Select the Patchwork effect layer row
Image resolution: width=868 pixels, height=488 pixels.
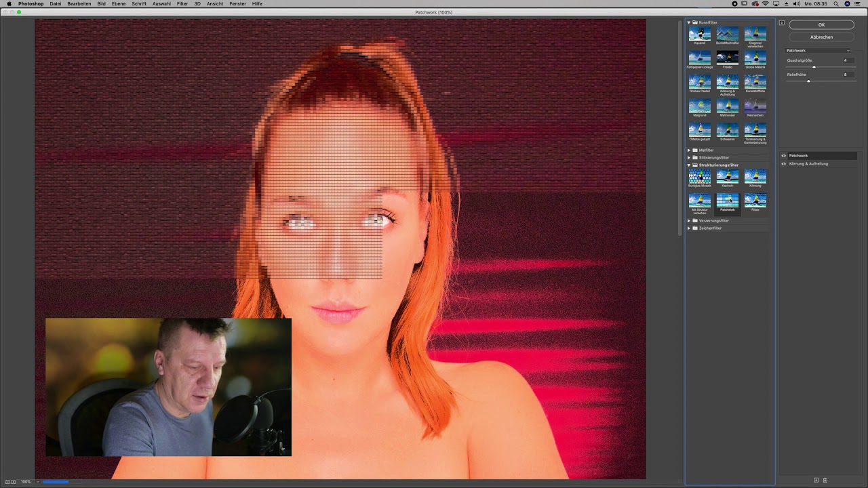click(x=822, y=156)
